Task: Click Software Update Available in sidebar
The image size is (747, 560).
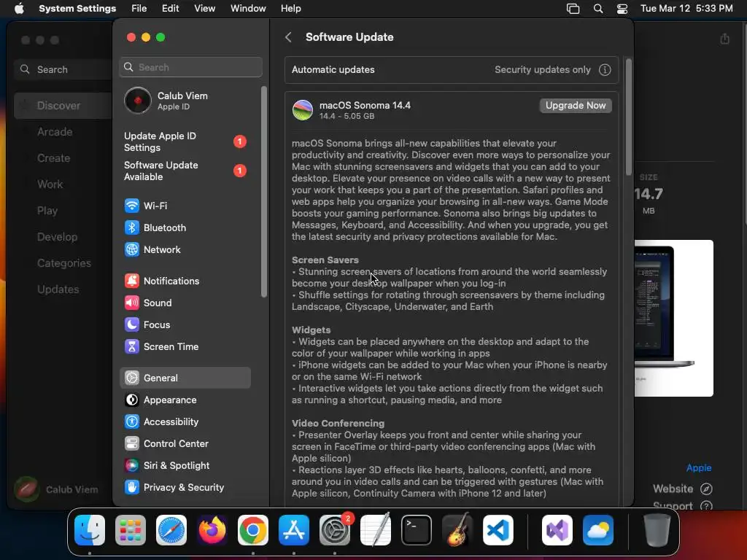Action: pyautogui.click(x=185, y=171)
